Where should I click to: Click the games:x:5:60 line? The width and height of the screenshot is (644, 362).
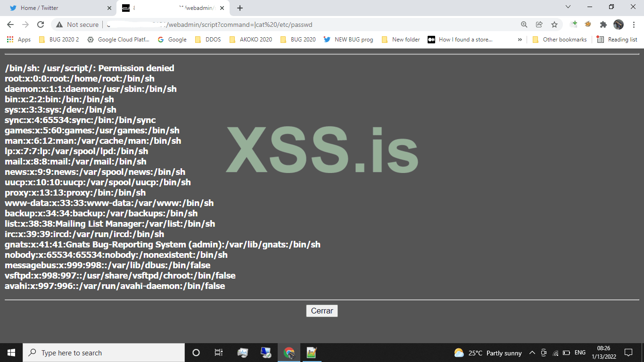[x=92, y=131]
